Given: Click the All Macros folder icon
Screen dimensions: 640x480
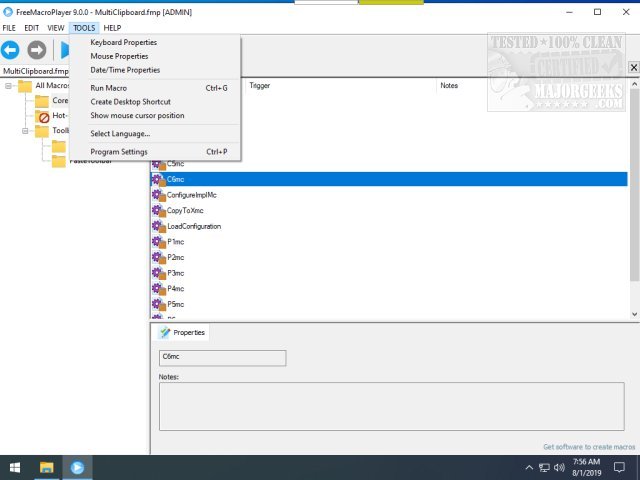Looking at the screenshot, I should pyautogui.click(x=25, y=86).
